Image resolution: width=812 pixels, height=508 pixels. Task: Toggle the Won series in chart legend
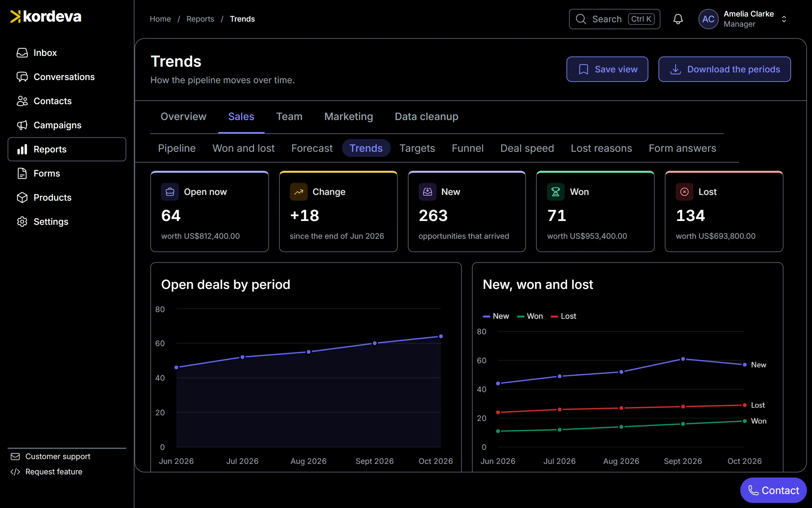[530, 316]
